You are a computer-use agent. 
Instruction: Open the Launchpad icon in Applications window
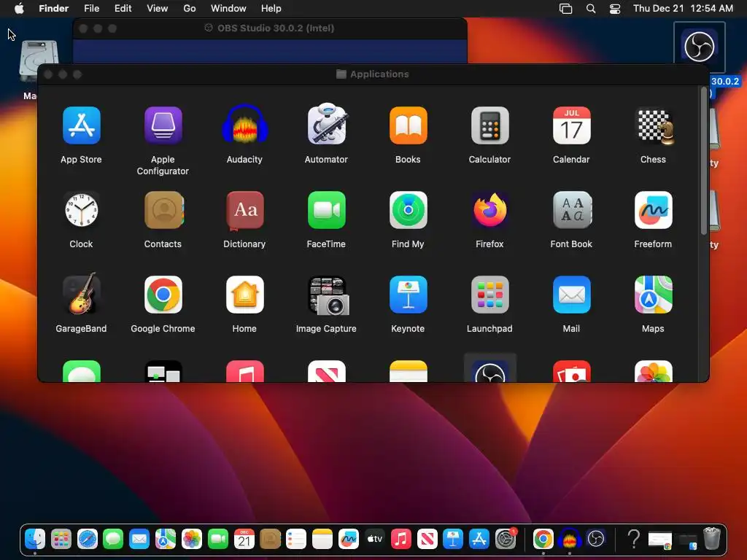tap(489, 295)
